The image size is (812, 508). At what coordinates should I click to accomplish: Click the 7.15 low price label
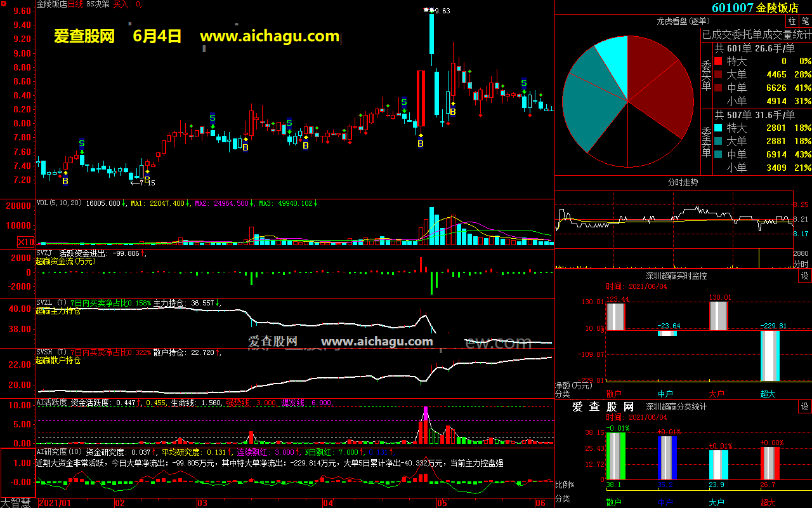(147, 183)
